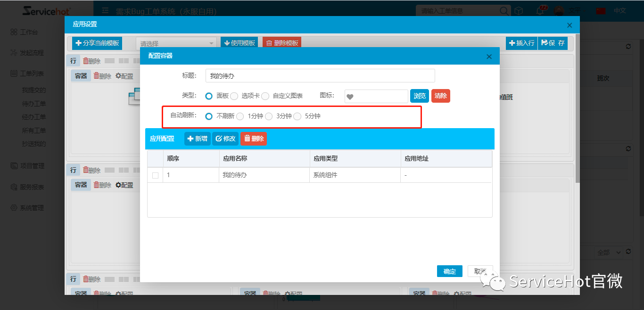The width and height of the screenshot is (644, 310).
Task: Open the 请选择 template dropdown
Action: coord(176,43)
